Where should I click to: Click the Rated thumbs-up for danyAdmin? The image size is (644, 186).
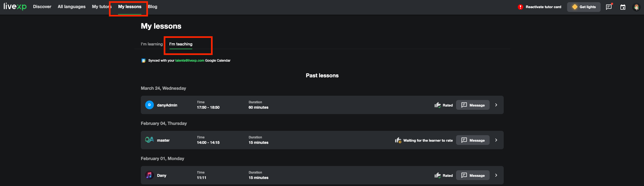[438, 105]
